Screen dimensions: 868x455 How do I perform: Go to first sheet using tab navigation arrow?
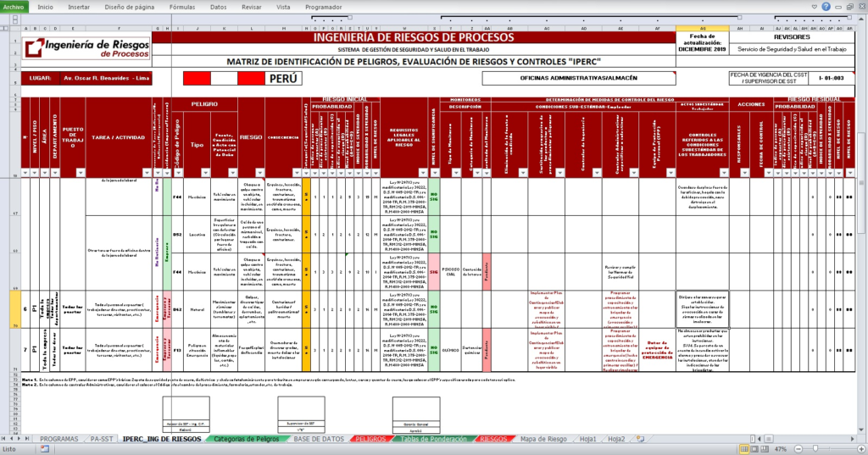coord(5,439)
